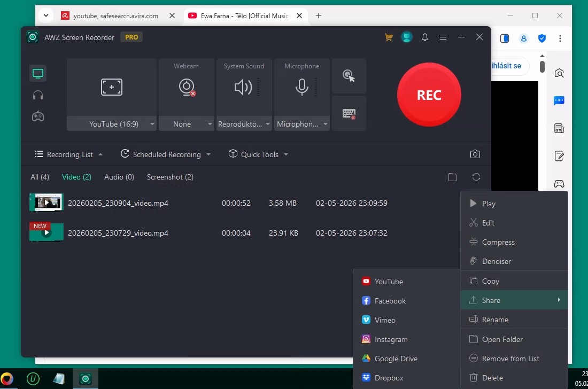588x389 pixels.
Task: Choose Compress from the context menu
Action: [x=498, y=242]
